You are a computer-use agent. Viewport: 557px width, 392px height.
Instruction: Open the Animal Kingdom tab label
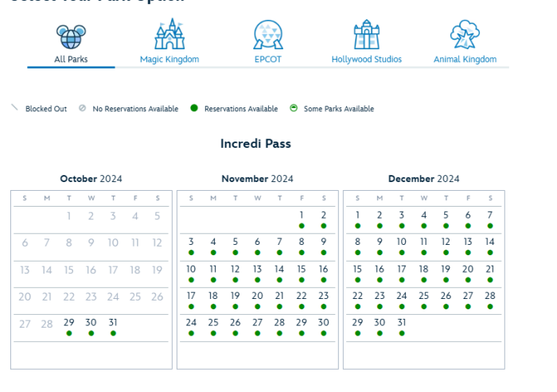(x=465, y=60)
